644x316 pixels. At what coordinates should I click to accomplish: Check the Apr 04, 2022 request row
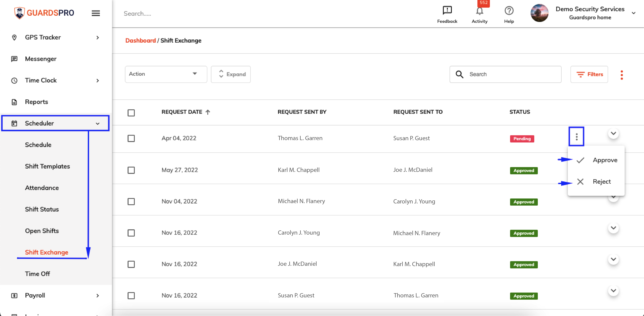click(x=131, y=138)
